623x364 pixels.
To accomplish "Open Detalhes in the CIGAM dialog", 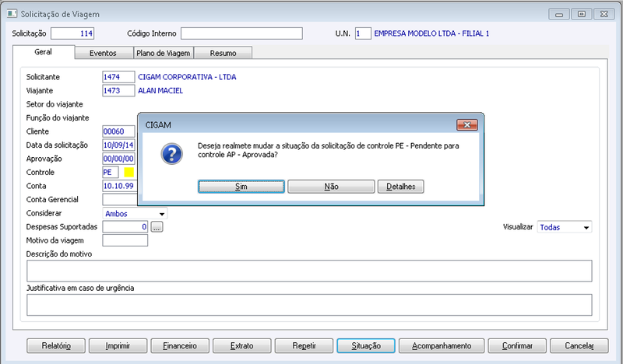I will tap(400, 187).
